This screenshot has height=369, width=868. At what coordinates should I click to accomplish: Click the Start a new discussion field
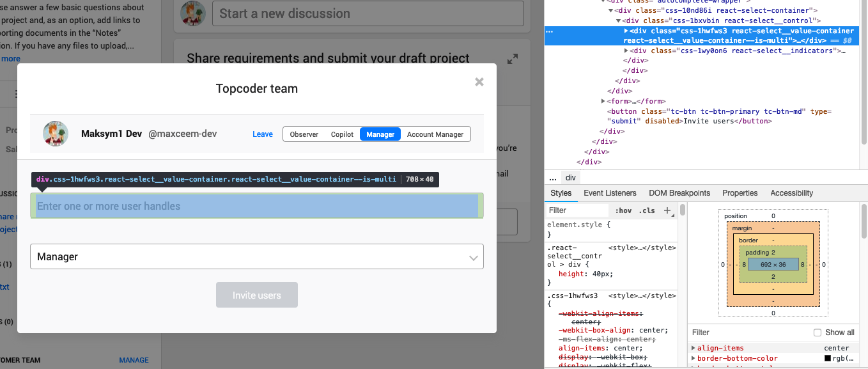[368, 13]
